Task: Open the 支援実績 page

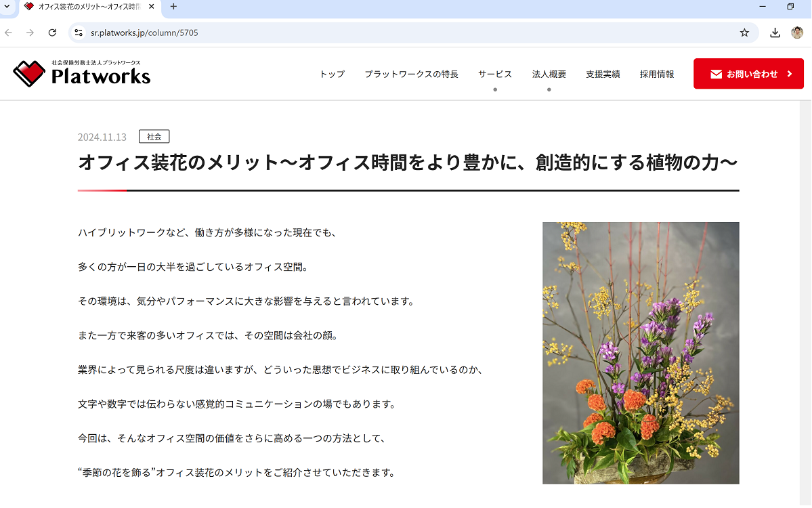Action: (603, 74)
